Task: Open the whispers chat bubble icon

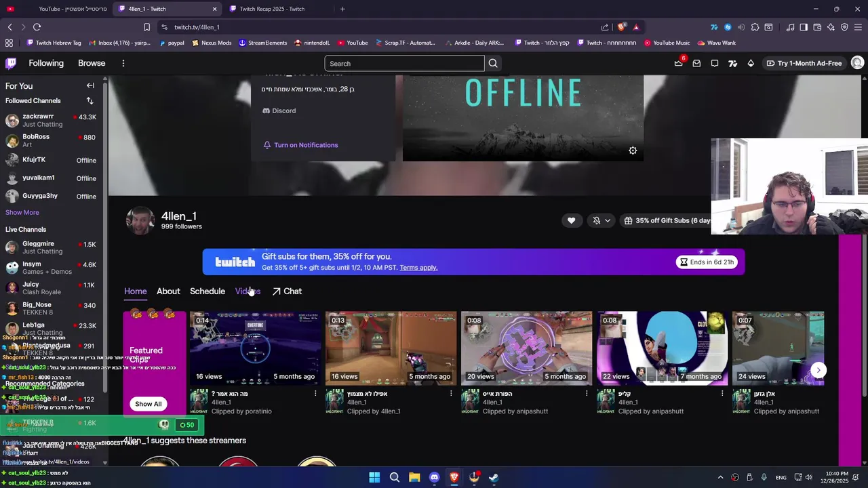Action: pos(715,63)
